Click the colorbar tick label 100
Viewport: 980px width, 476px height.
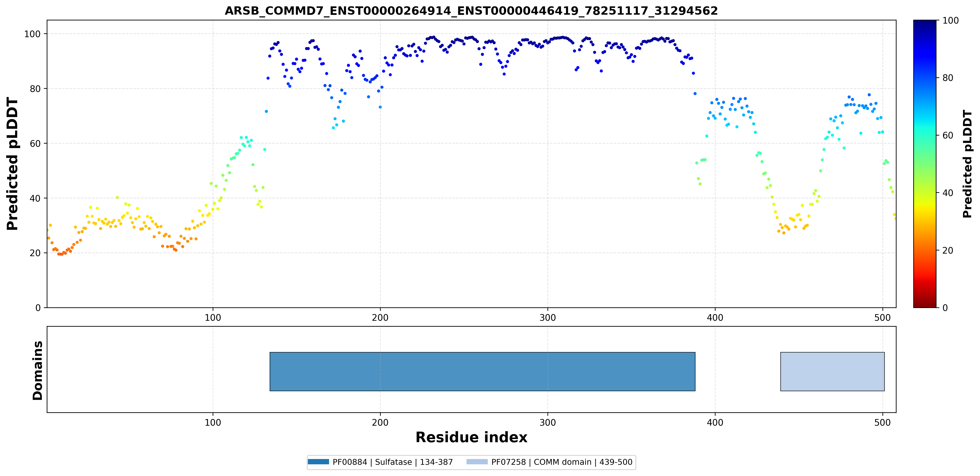click(x=950, y=21)
